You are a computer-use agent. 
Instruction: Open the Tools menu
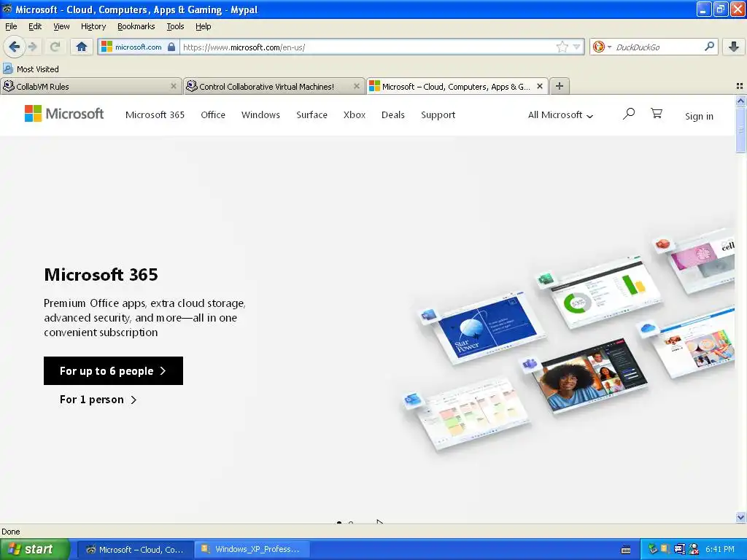[x=175, y=26]
